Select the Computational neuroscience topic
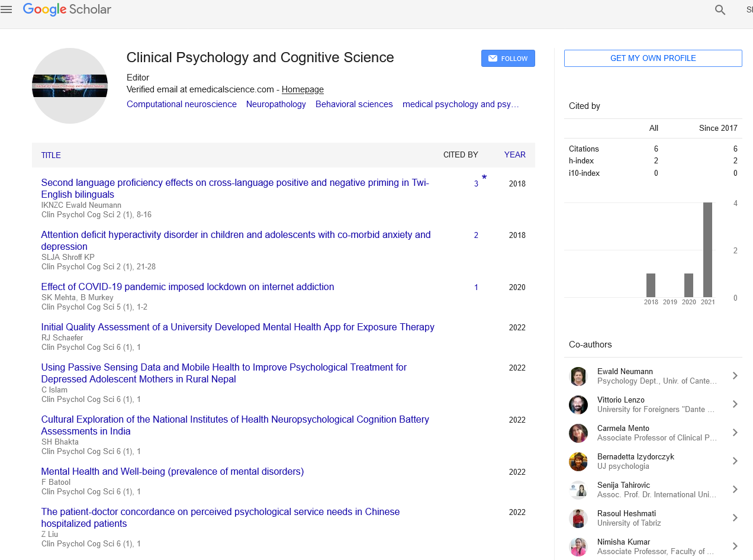Image resolution: width=753 pixels, height=560 pixels. [182, 104]
